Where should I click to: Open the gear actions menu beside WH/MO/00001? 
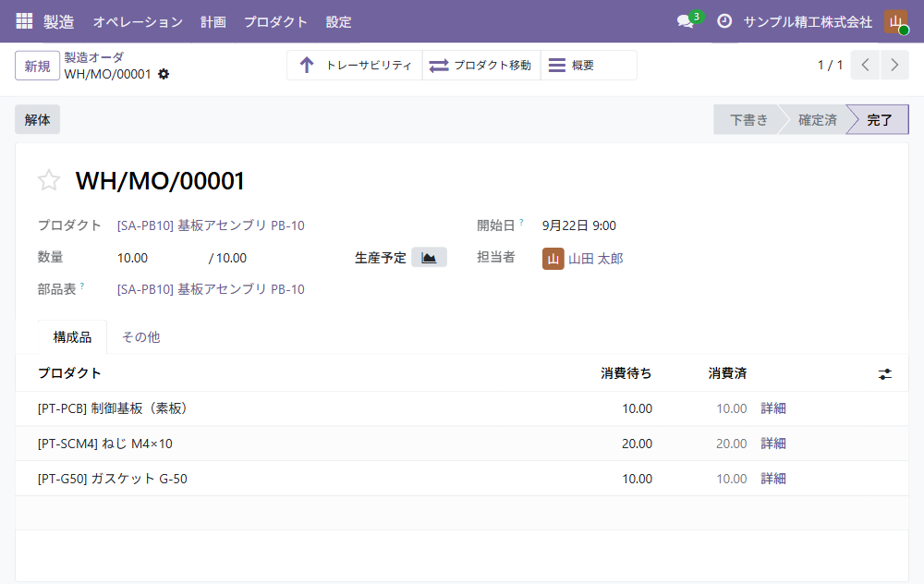point(164,74)
